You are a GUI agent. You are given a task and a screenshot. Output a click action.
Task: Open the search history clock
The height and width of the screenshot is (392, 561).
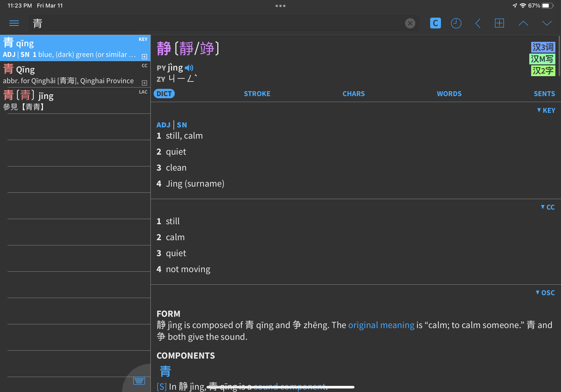pyautogui.click(x=456, y=23)
